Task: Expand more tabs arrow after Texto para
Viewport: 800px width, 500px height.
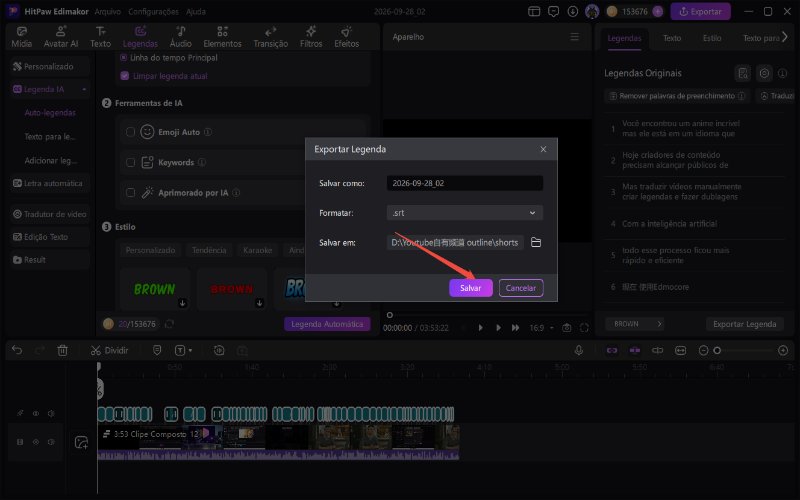Action: [x=785, y=37]
